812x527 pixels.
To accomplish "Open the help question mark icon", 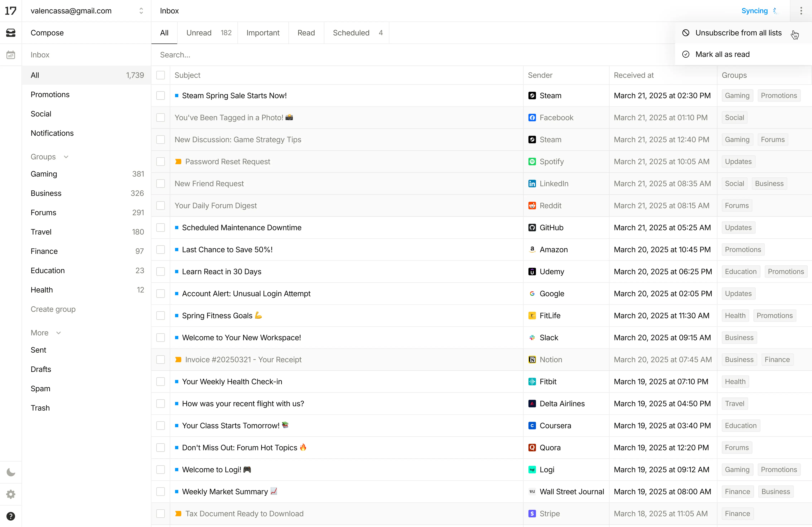I will pyautogui.click(x=11, y=516).
